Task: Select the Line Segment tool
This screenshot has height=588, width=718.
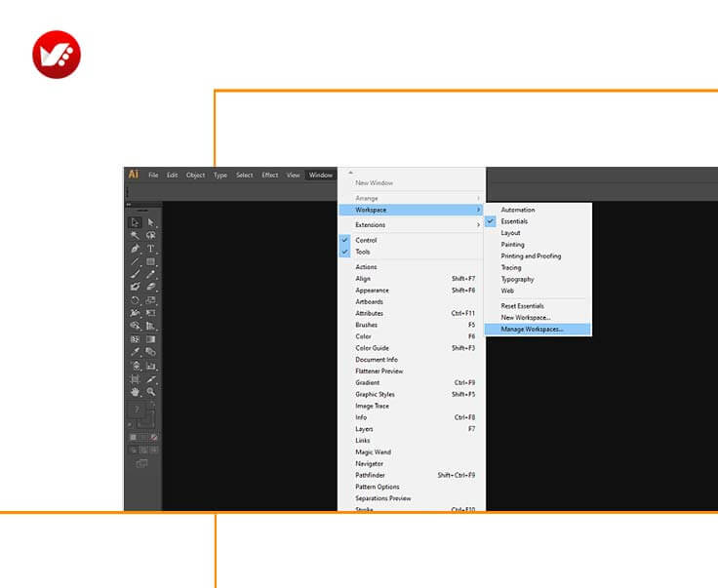Action: pos(135,261)
